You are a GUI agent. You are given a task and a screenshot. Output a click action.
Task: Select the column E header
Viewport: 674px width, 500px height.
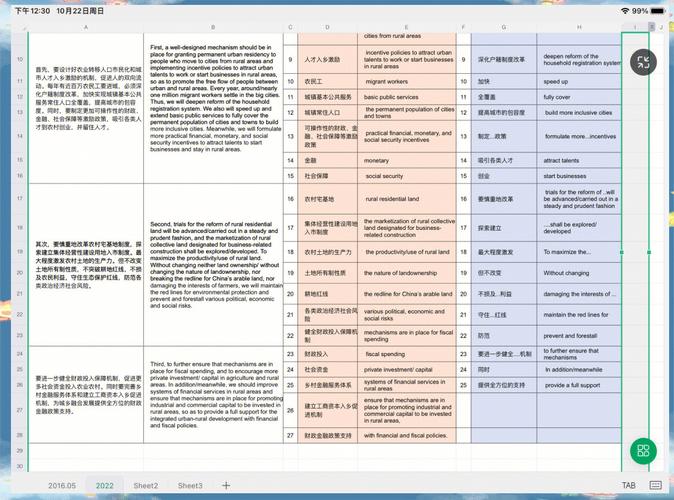407,27
